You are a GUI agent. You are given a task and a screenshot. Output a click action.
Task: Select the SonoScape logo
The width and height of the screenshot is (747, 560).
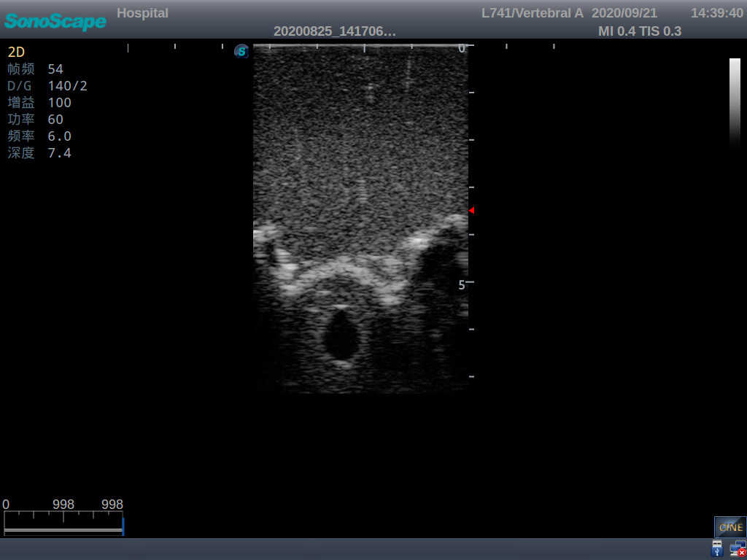coord(55,22)
